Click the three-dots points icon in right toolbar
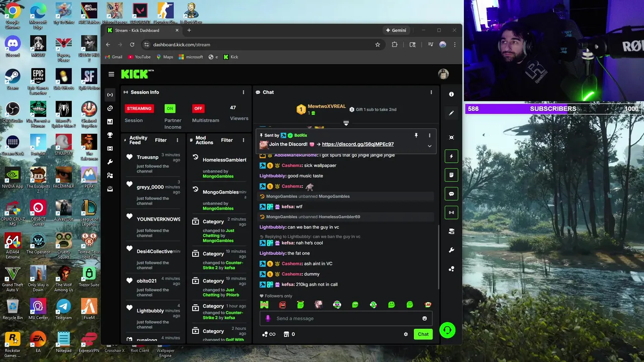This screenshot has width=644, height=362. pyautogui.click(x=451, y=269)
